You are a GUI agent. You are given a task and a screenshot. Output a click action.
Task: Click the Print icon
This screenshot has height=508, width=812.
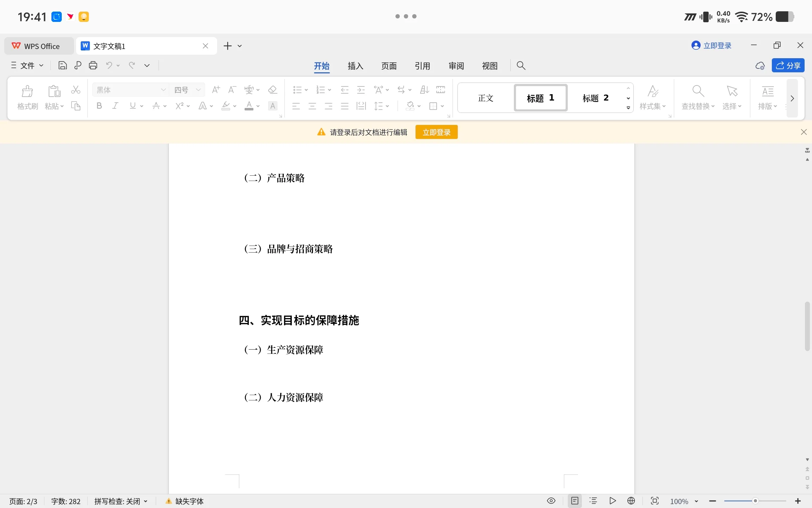tap(93, 66)
